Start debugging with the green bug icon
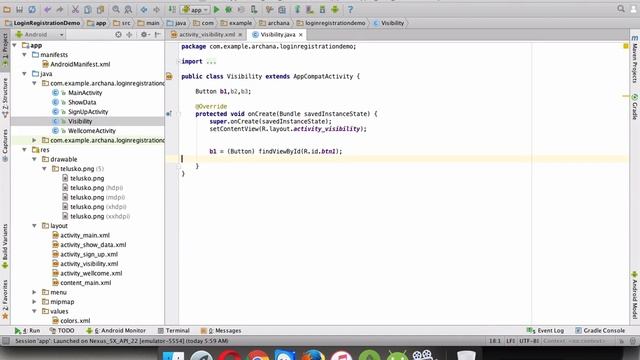Screen dimensions: 640x360 coord(229,9)
